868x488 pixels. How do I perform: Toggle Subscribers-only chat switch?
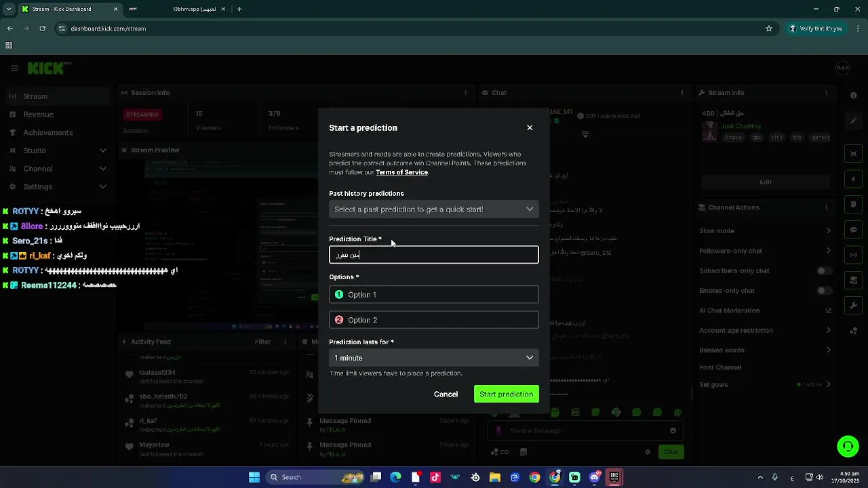(x=823, y=271)
